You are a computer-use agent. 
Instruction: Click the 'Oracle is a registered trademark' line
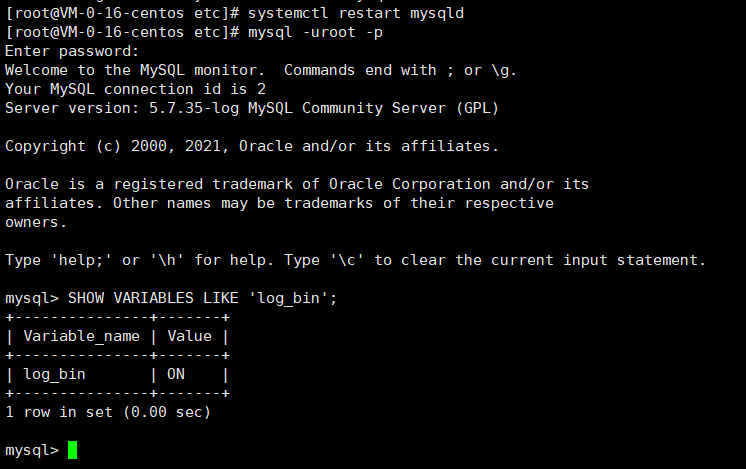(297, 184)
